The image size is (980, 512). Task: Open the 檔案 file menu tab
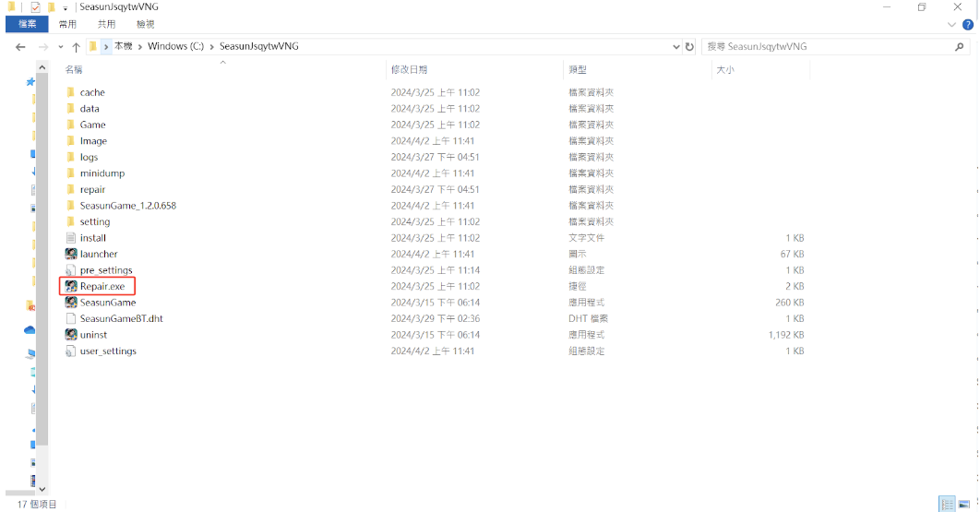click(27, 25)
